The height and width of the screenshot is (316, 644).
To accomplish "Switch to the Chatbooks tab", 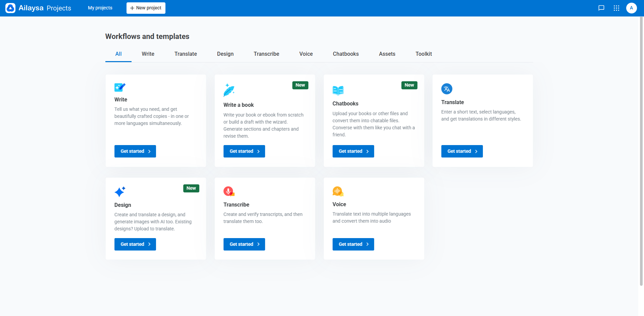I will click(346, 54).
